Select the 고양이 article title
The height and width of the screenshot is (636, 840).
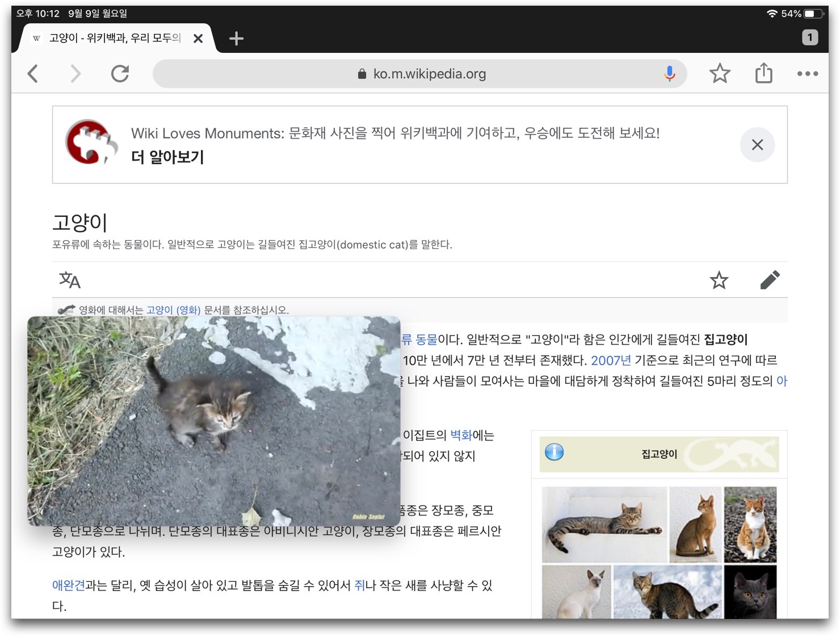pyautogui.click(x=80, y=222)
